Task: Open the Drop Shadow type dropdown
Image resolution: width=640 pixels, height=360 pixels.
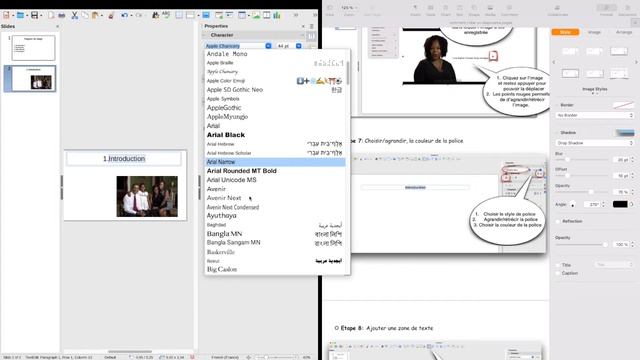Action: (594, 143)
